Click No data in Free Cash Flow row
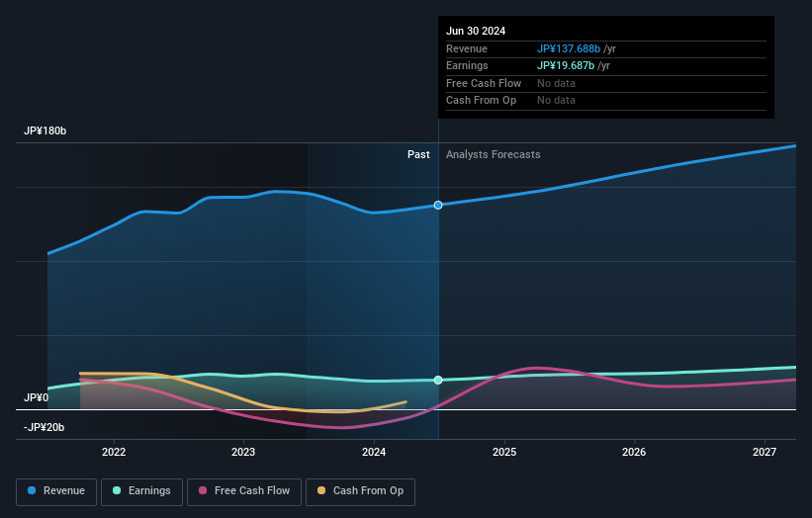This screenshot has width=812, height=518. coord(556,83)
